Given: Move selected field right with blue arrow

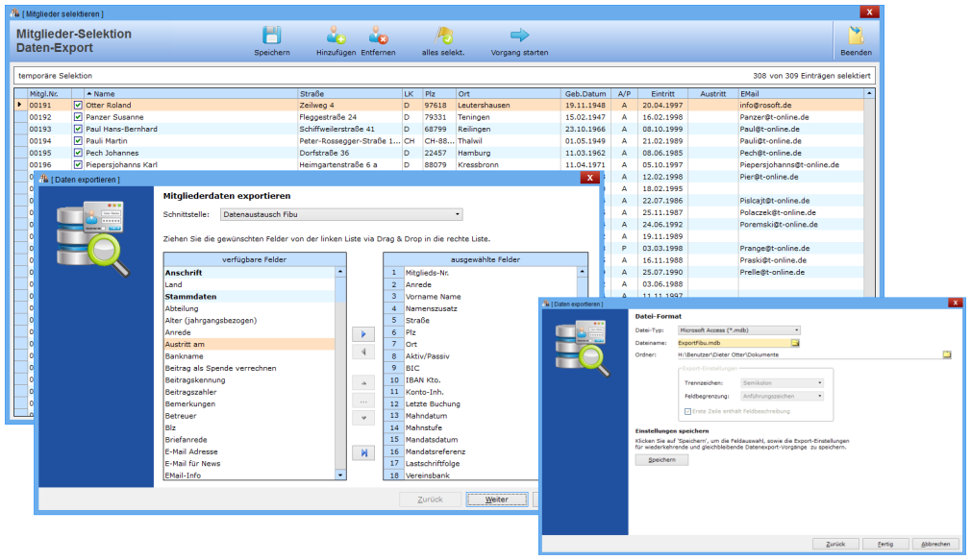Looking at the screenshot, I should (x=363, y=334).
